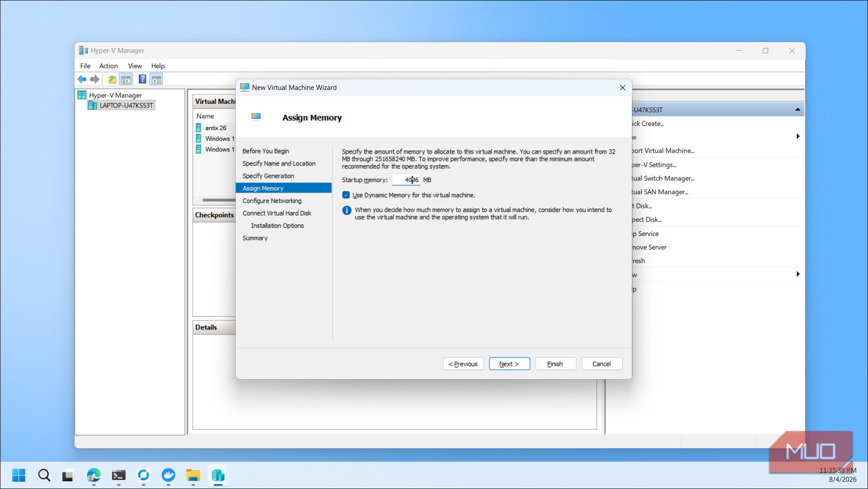Click the horizontal scrollbar in Virtual Machines list
This screenshot has width=868, height=489.
tap(219, 200)
